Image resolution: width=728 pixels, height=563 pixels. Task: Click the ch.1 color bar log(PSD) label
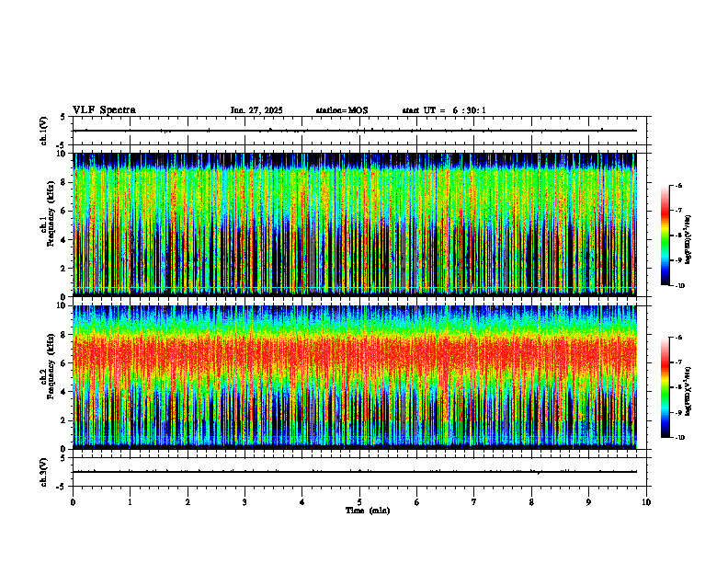point(688,239)
